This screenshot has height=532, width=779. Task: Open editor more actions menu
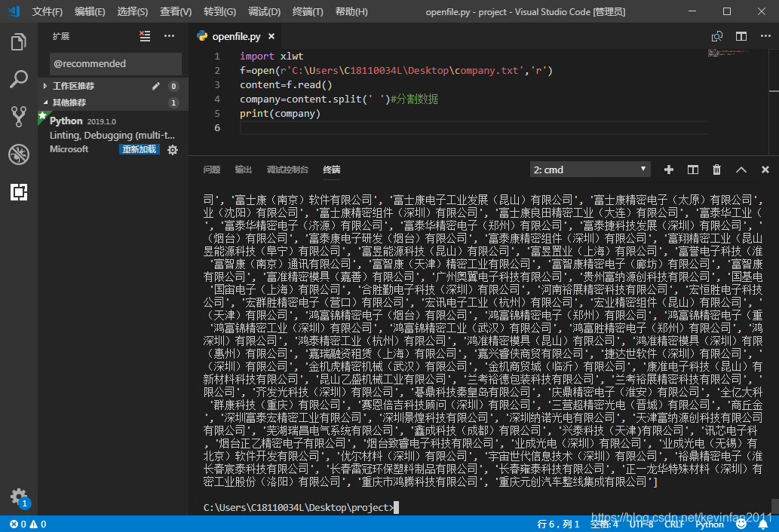(x=765, y=36)
